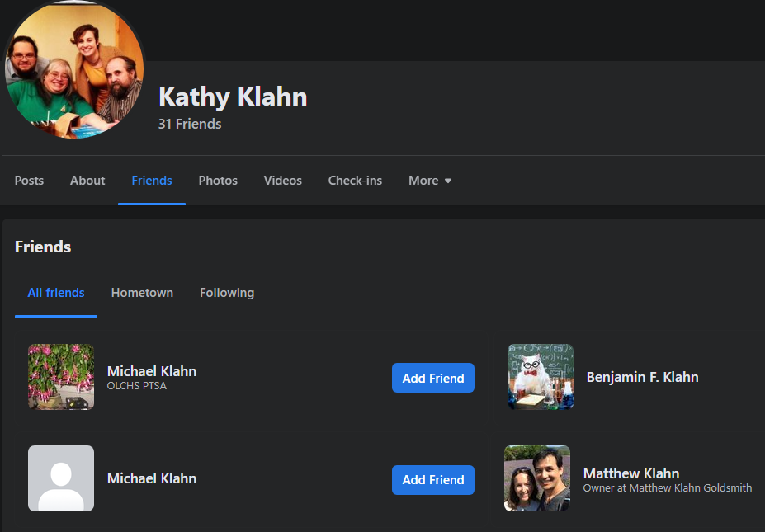
Task: Open Kathy Klahn's profile picture
Action: (74, 70)
